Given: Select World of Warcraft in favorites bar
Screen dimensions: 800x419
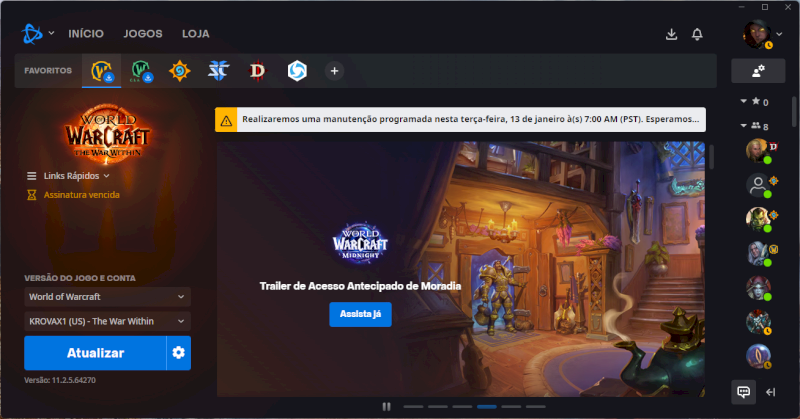Looking at the screenshot, I should (102, 71).
